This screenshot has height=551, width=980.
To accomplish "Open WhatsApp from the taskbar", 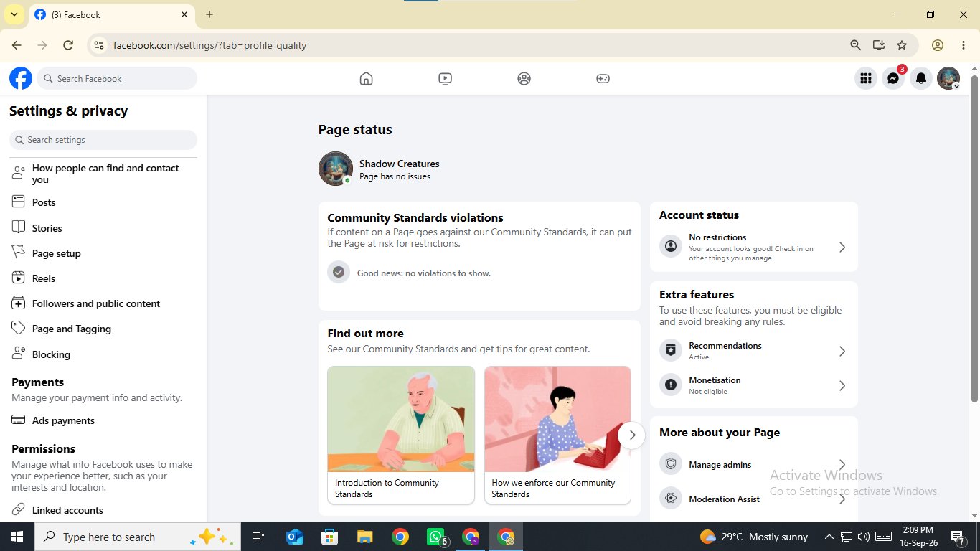I will click(436, 537).
